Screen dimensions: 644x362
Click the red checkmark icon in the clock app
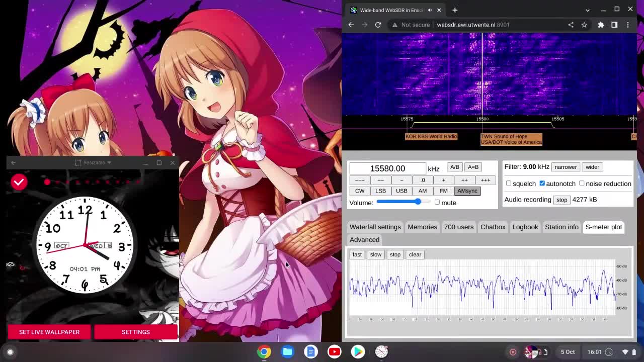[19, 182]
